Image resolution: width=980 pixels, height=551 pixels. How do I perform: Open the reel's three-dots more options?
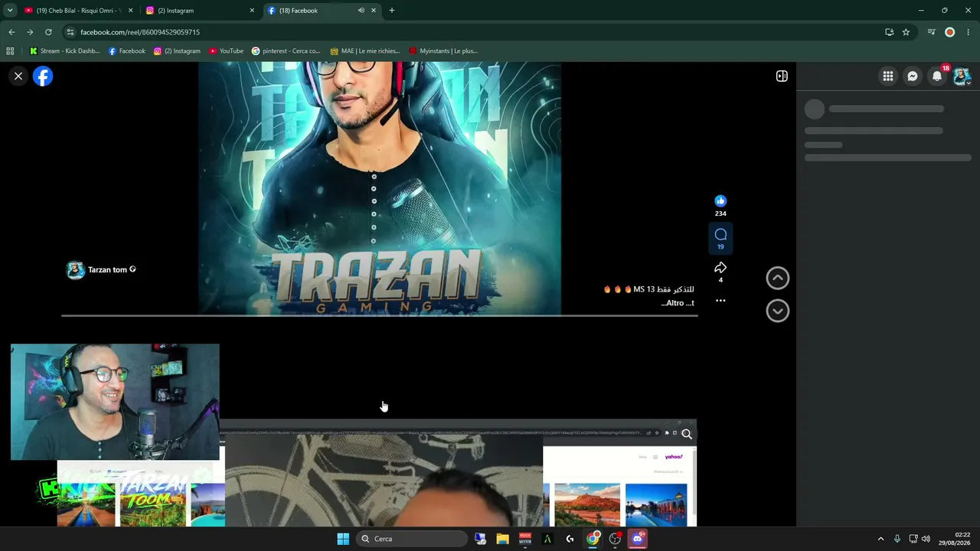(x=720, y=301)
